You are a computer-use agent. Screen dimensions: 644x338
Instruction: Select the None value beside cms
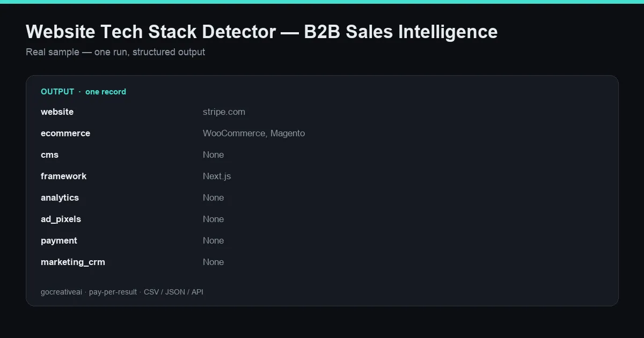213,155
